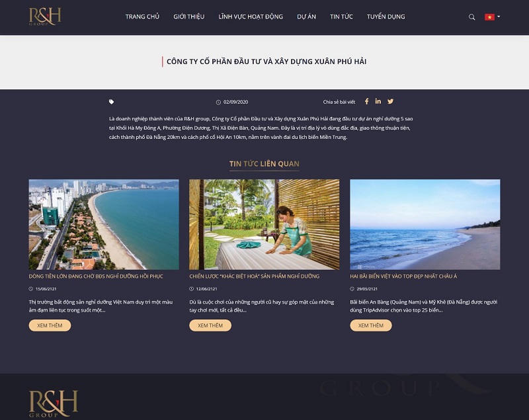Open the Tin Tức menu item

[341, 17]
